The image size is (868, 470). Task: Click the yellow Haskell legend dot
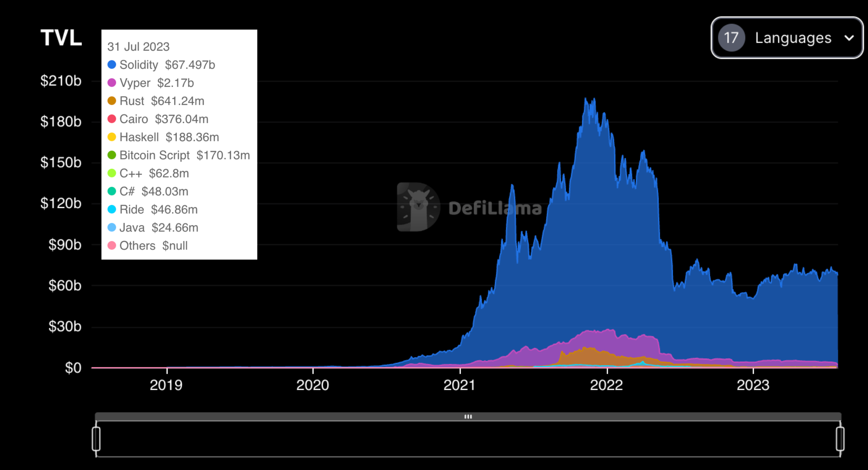click(x=112, y=137)
